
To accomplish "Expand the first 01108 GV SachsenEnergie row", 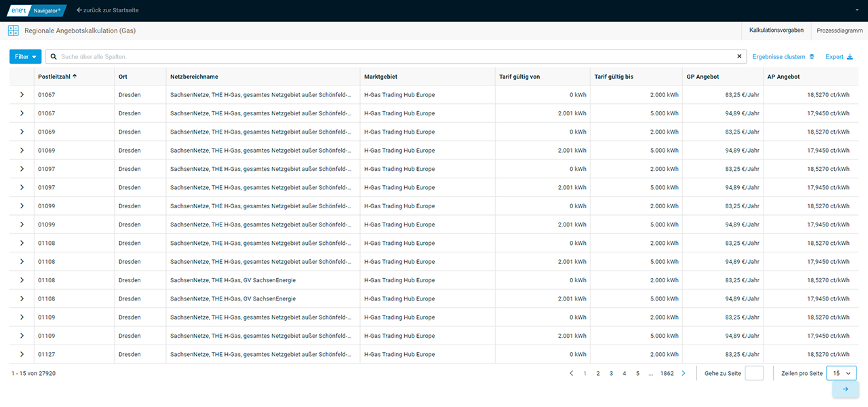I will pos(22,280).
